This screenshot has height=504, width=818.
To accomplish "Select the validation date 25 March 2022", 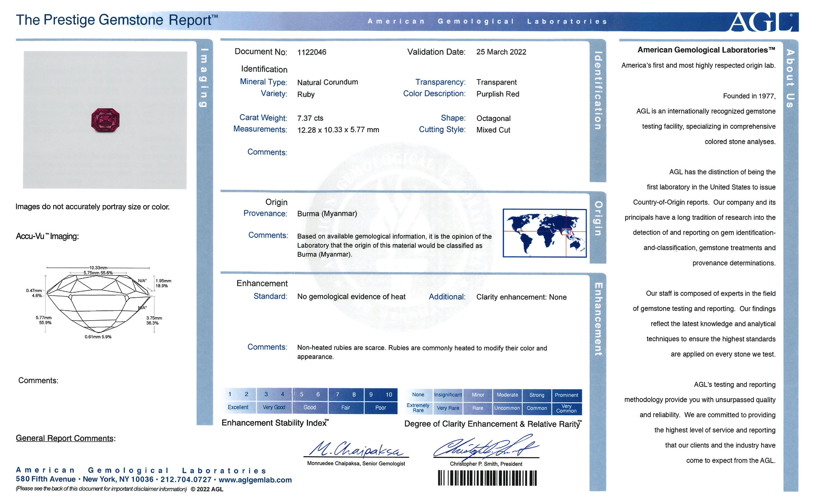I will click(x=501, y=52).
